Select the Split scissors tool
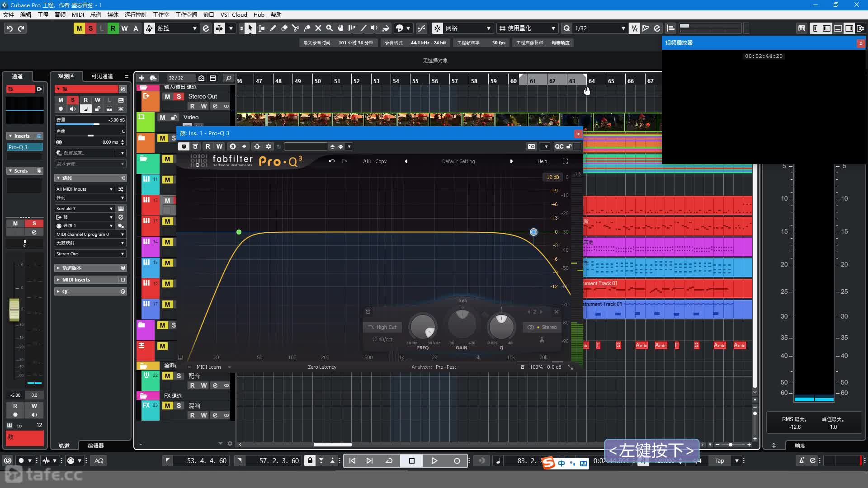 (295, 28)
